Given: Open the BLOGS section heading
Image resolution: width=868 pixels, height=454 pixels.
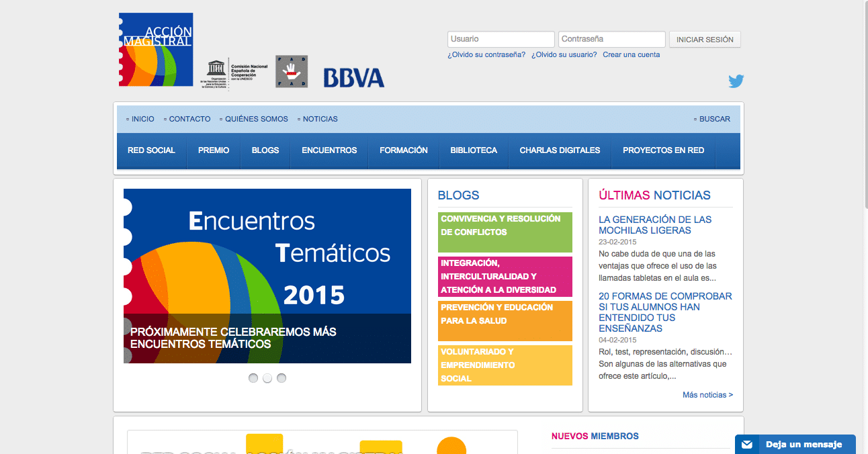Looking at the screenshot, I should pos(458,195).
